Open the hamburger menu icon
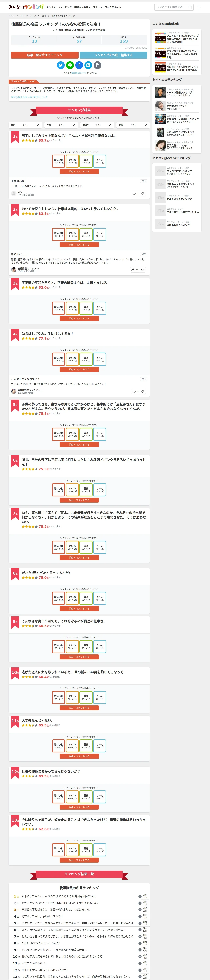Screen dimensions: 210x980 [x=199, y=7]
